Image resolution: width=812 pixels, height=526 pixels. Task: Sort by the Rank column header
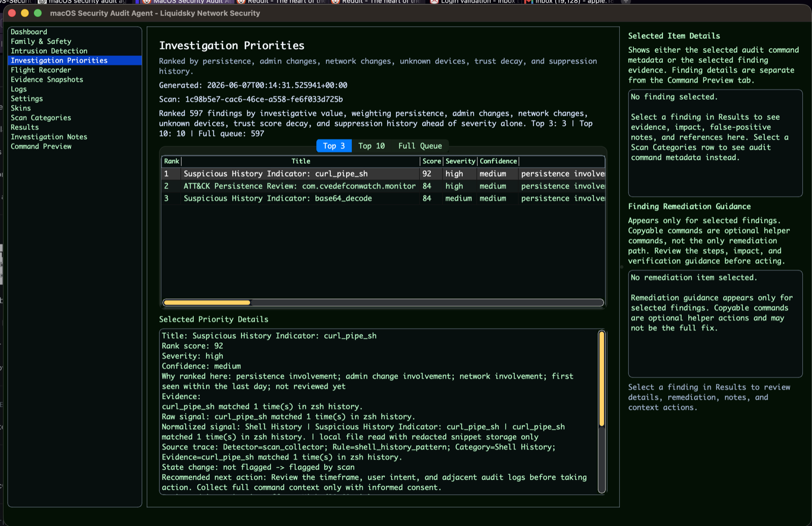[x=172, y=161]
